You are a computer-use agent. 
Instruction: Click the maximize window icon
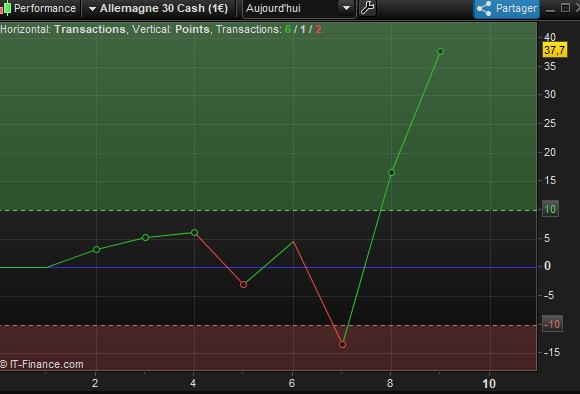point(565,8)
